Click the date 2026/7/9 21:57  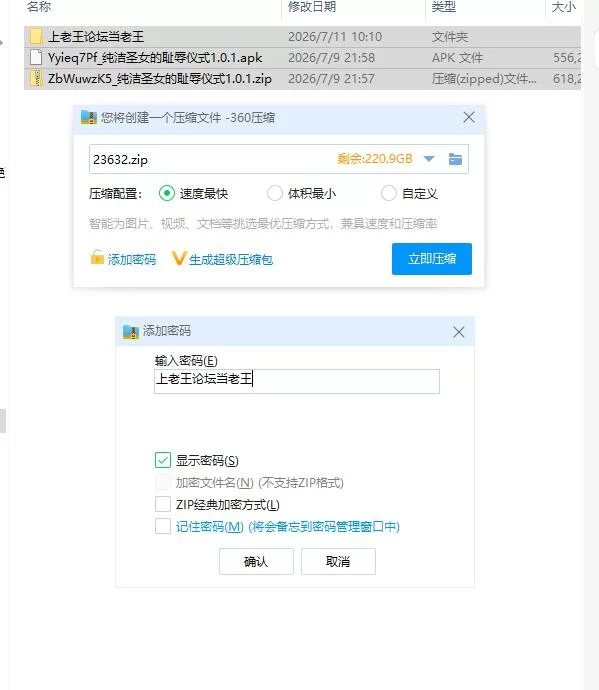pos(331,79)
